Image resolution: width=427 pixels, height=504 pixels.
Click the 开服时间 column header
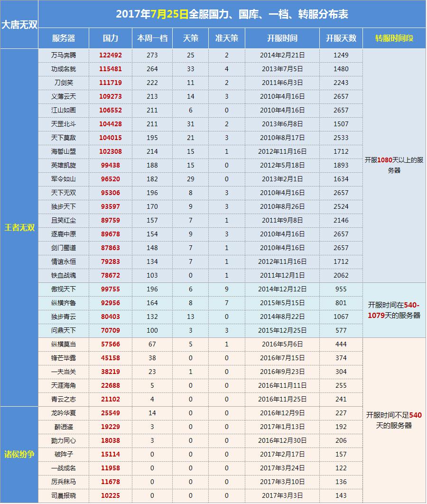pyautogui.click(x=282, y=38)
